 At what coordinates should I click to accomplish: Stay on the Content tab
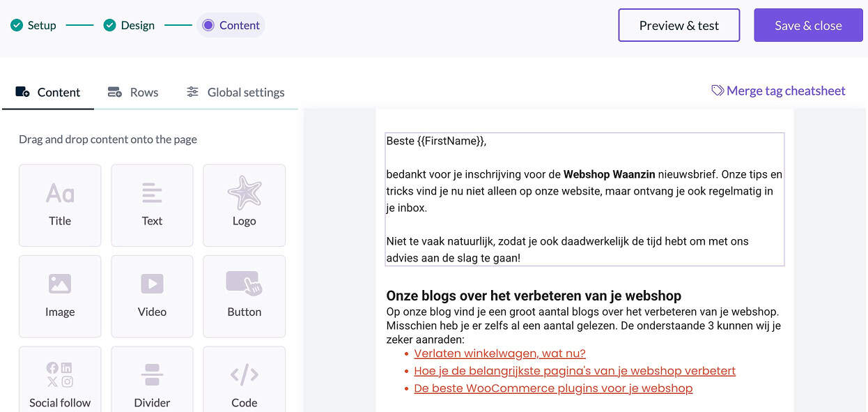(48, 91)
